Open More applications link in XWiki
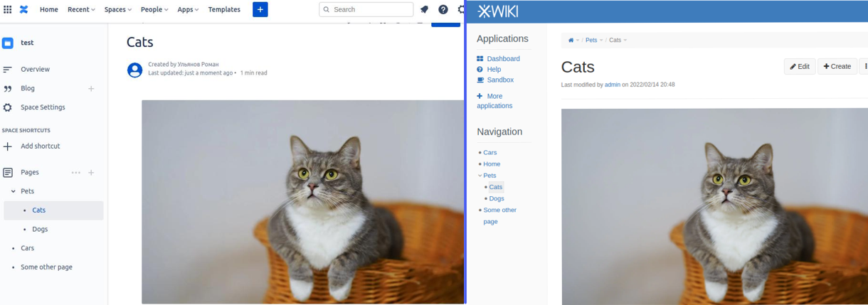The height and width of the screenshot is (305, 868). pos(494,101)
